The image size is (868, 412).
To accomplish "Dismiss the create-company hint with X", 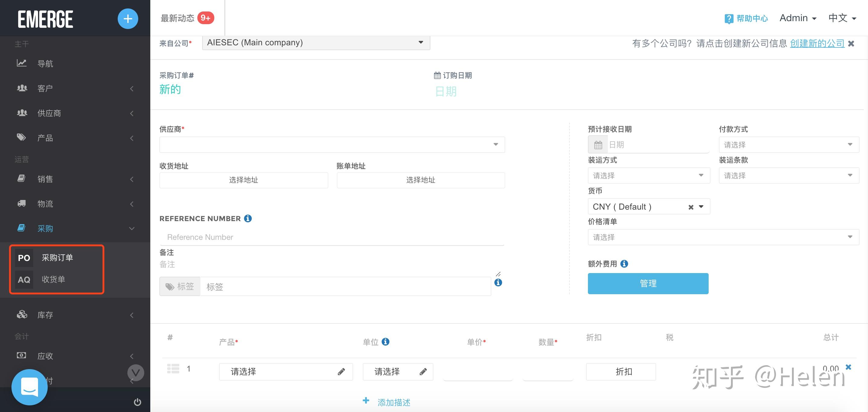I will point(851,43).
